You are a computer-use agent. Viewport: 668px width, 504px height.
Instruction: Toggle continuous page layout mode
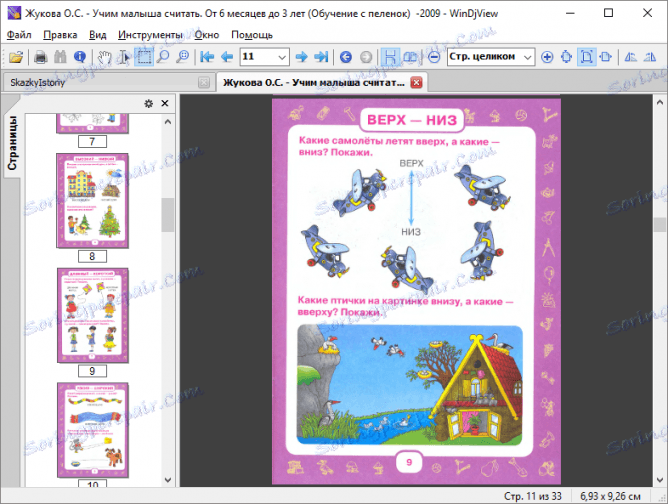389,56
